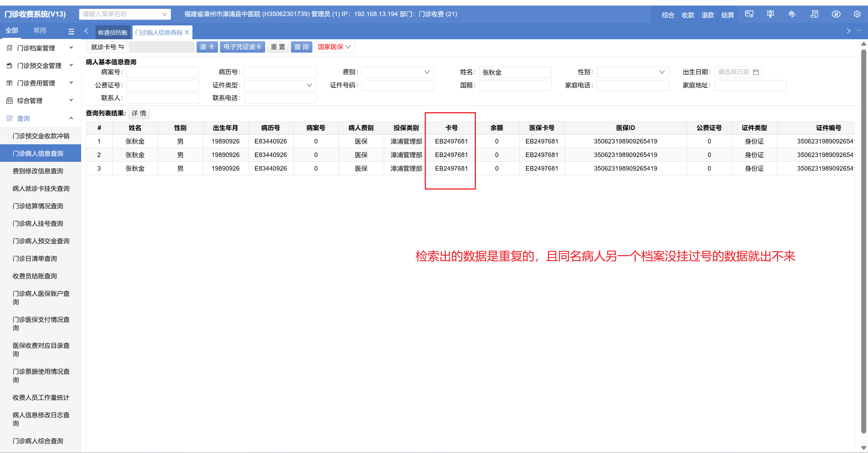Viewport: 868px width, 453px height.
Task: Select 门诊结算情况查询 in sidebar menu
Action: coord(38,206)
